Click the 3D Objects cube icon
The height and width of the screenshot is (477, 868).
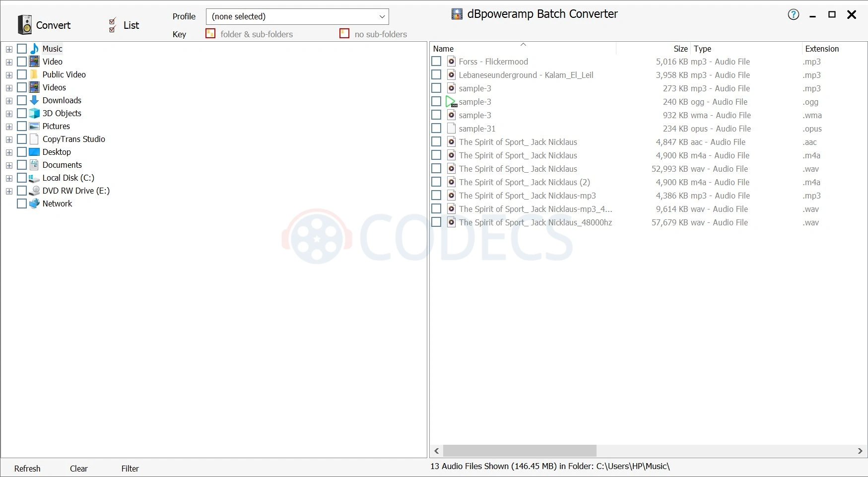tap(34, 113)
